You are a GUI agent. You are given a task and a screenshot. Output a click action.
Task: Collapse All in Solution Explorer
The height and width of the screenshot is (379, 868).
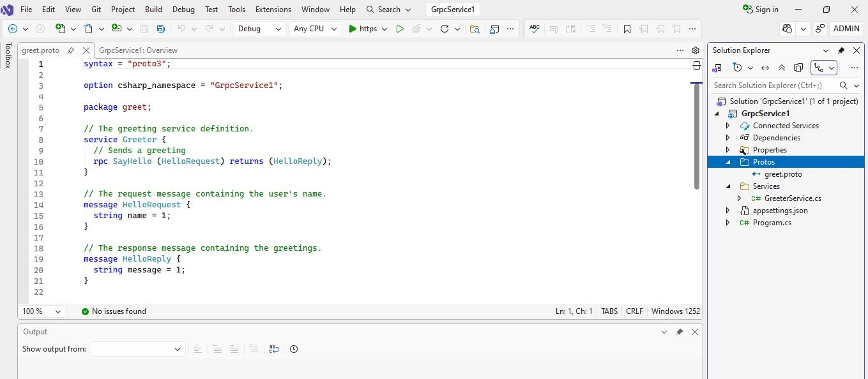[x=782, y=68]
